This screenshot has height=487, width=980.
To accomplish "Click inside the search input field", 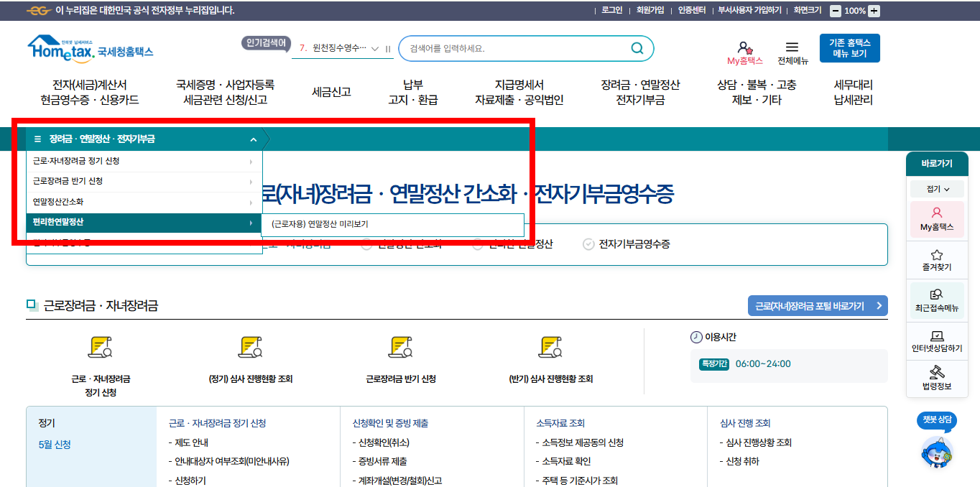I will click(517, 49).
